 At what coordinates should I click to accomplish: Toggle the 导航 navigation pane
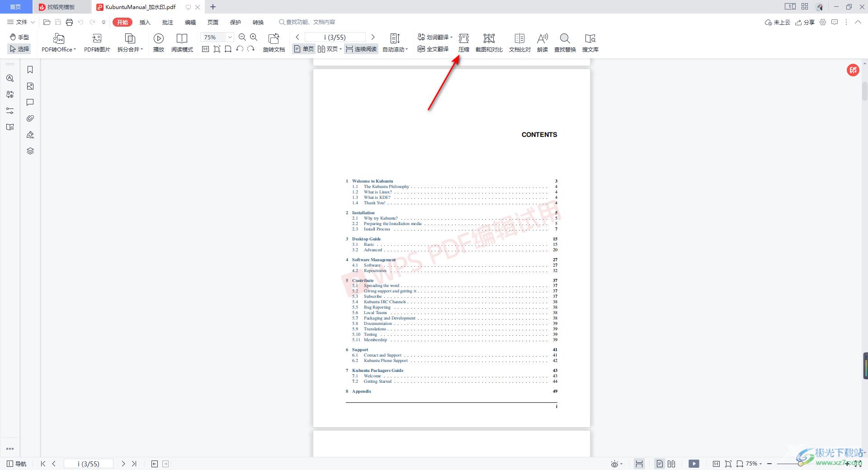17,464
